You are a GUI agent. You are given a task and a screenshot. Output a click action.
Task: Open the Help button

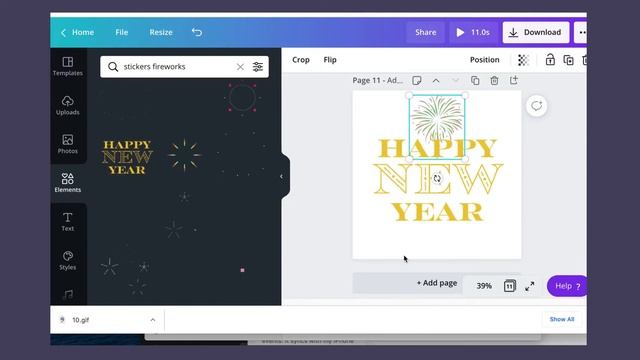click(567, 286)
